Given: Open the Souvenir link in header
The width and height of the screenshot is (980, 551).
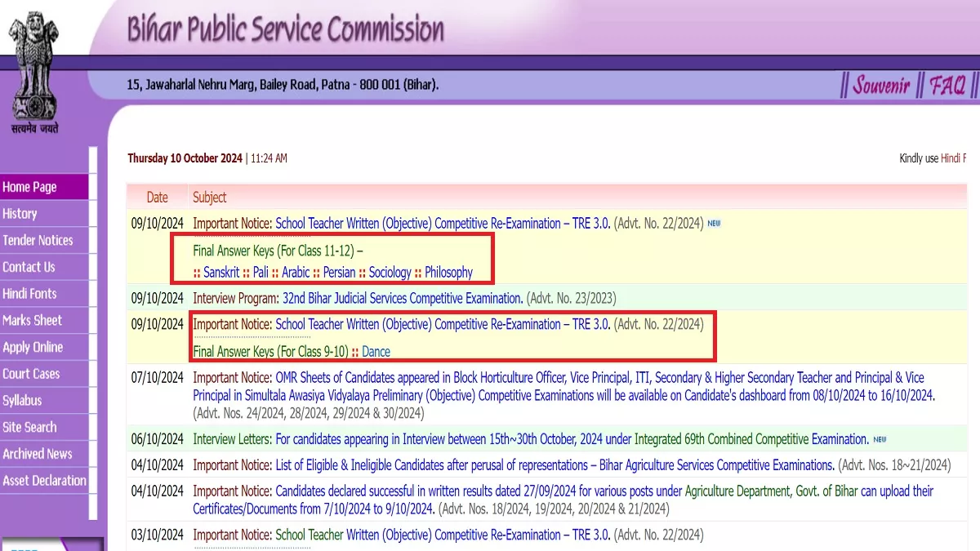Looking at the screenshot, I should (881, 85).
